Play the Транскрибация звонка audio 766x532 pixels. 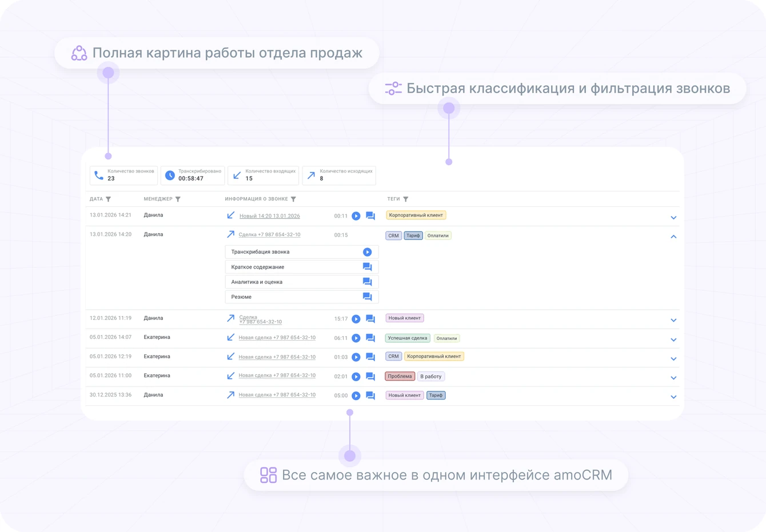click(x=367, y=252)
